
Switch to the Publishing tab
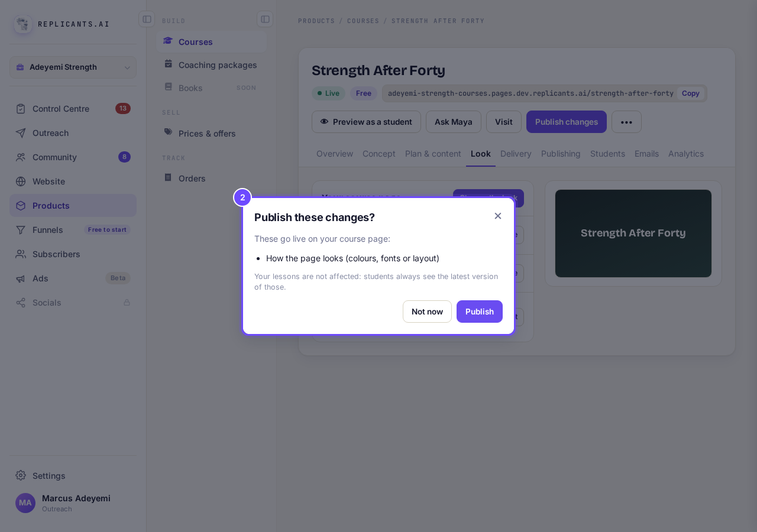[561, 154]
